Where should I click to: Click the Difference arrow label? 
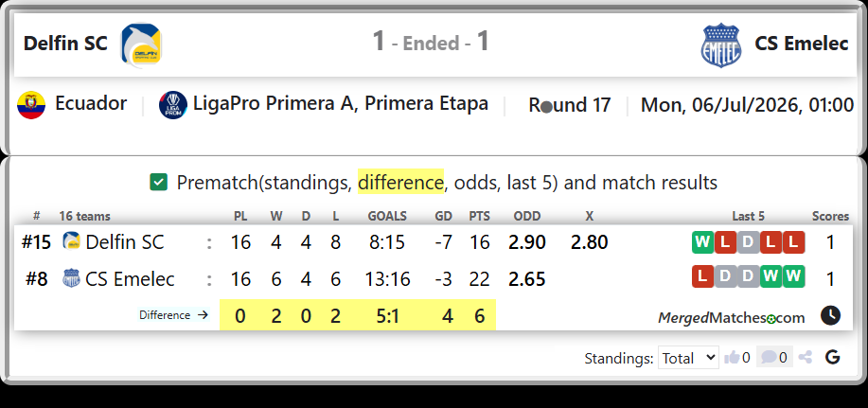pos(174,315)
